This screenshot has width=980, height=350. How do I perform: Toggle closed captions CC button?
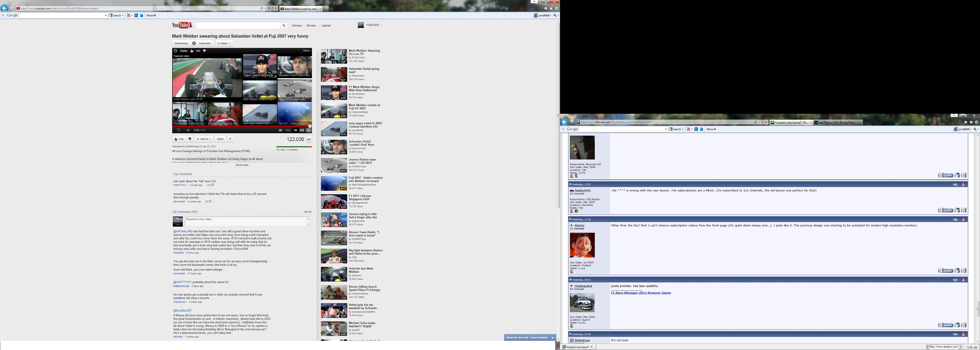[x=280, y=130]
